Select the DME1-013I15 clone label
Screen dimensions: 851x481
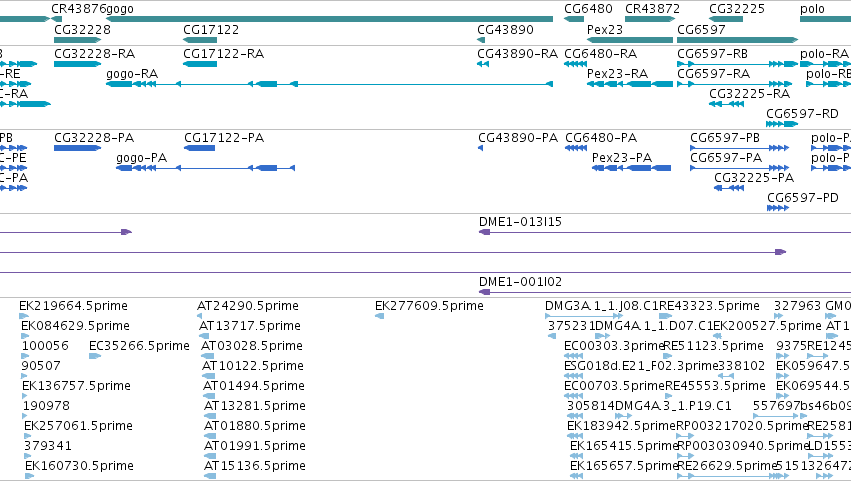[520, 222]
